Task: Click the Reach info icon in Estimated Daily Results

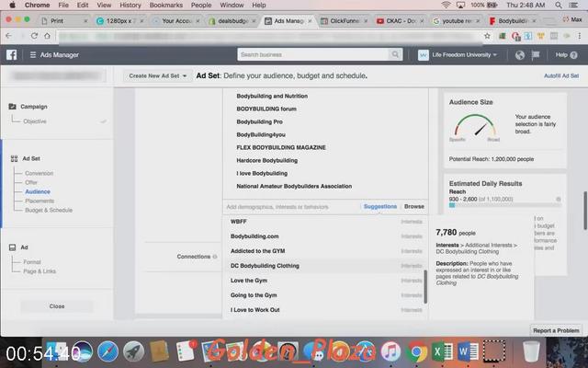Action: (x=559, y=199)
